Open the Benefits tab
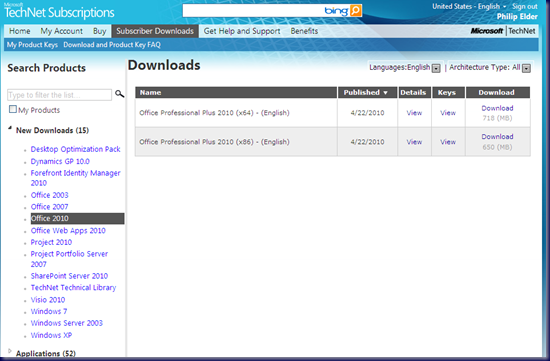The width and height of the screenshot is (550, 361). click(x=304, y=31)
